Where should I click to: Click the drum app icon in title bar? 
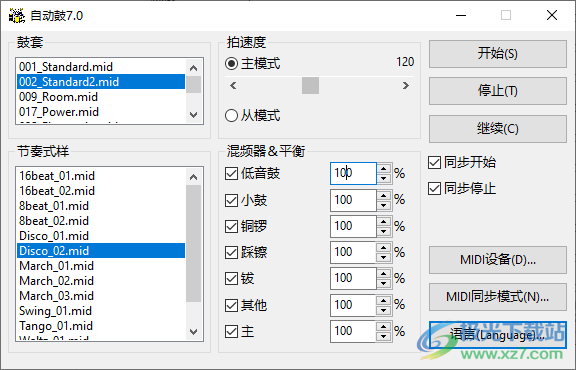pyautogui.click(x=17, y=15)
